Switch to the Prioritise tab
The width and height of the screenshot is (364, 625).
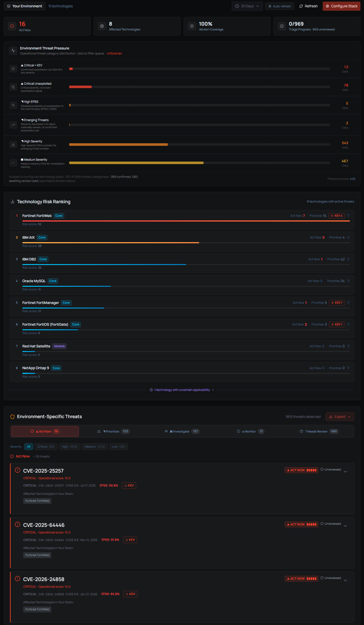point(113,432)
